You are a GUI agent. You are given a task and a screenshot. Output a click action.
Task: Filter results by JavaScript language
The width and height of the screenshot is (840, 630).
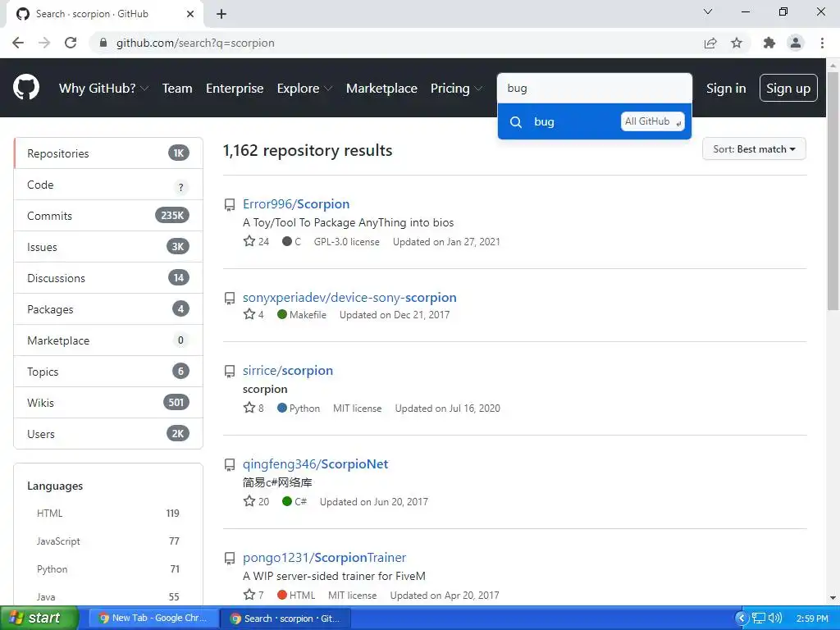(108, 541)
